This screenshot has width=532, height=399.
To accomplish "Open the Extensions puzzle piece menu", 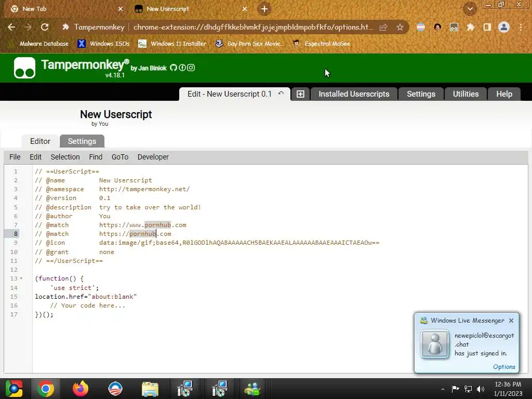I will (x=470, y=27).
